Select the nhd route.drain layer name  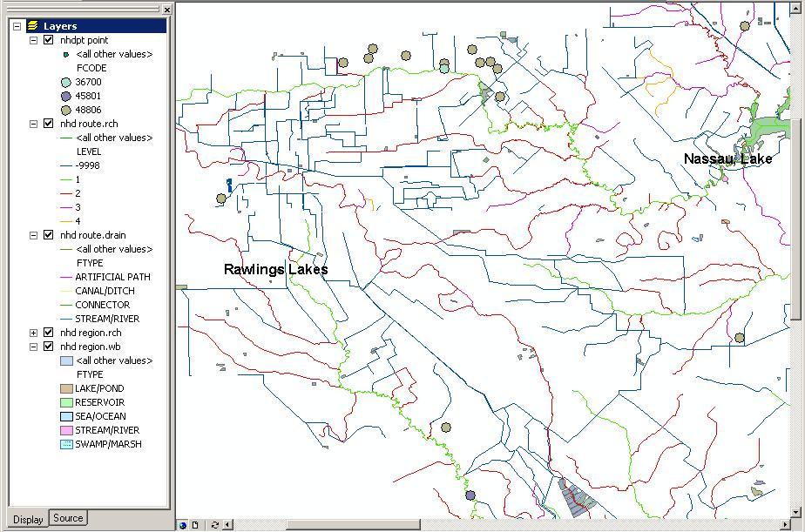coord(91,235)
